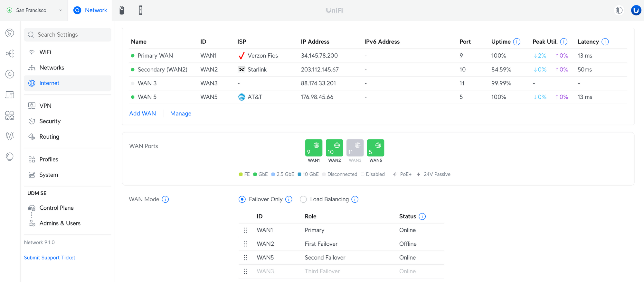The height and width of the screenshot is (282, 644).
Task: Open the Submit Support Ticket link
Action: click(x=50, y=258)
